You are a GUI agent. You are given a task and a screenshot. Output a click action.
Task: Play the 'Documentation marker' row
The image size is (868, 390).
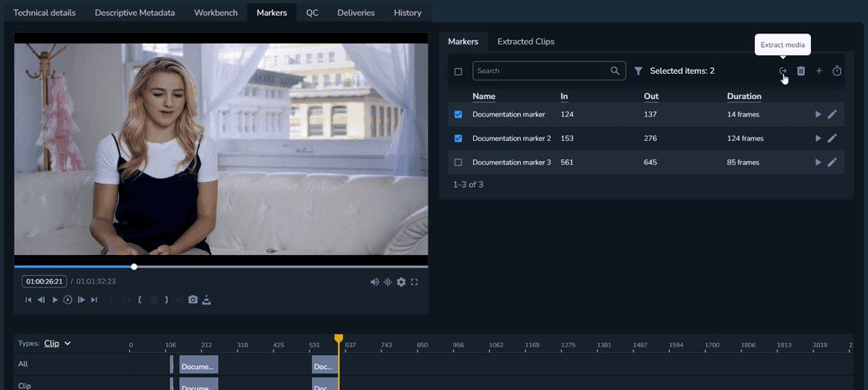coord(819,115)
